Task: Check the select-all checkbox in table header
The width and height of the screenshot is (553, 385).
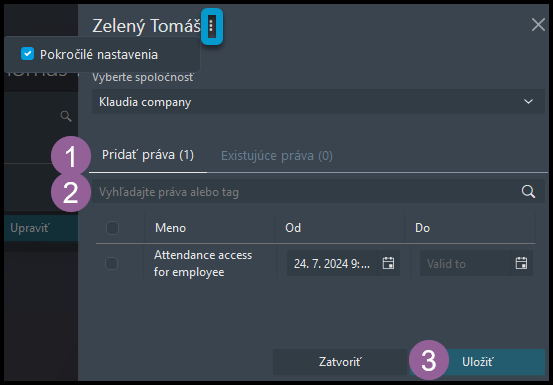Action: tap(113, 228)
